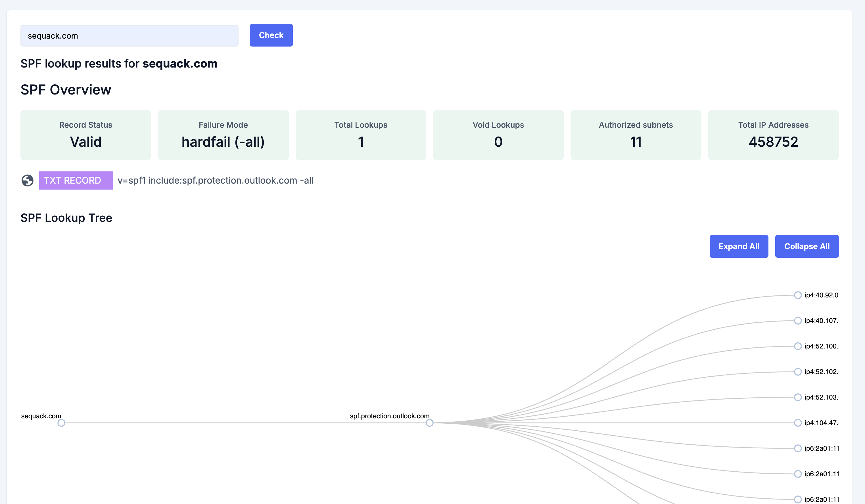Click the Record Status Valid card
865x504 pixels.
[85, 135]
